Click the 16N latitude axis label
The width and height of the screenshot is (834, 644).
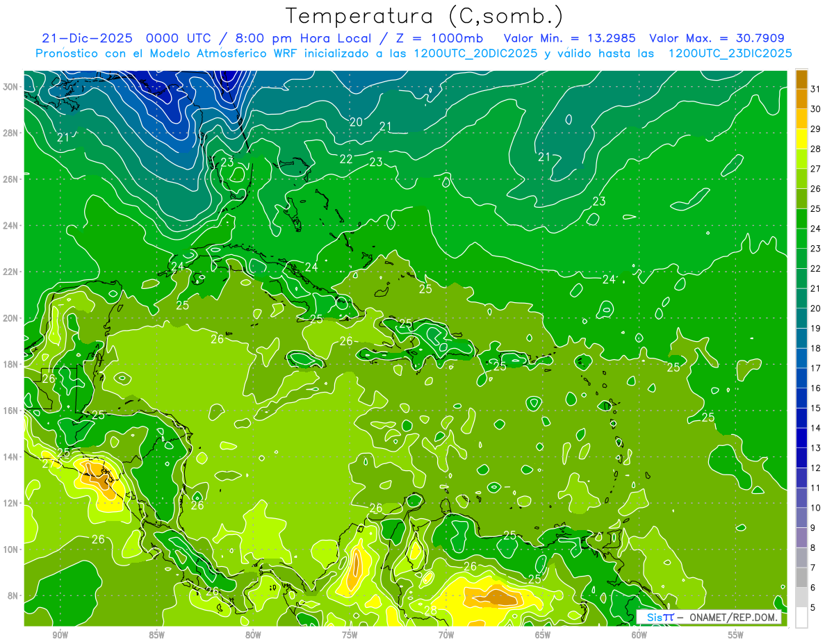pos(10,411)
